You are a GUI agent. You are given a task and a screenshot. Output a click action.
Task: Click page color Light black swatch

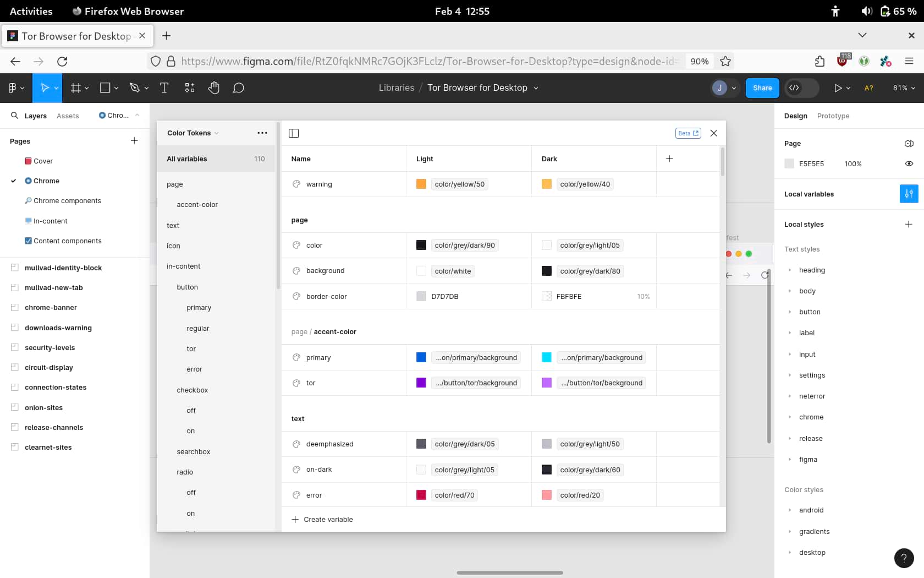[421, 245]
